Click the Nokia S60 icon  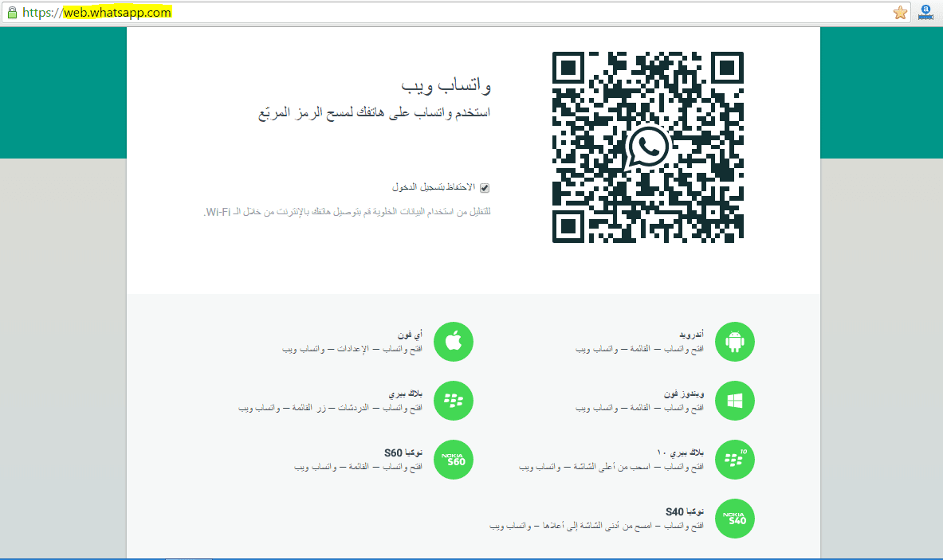tap(454, 460)
